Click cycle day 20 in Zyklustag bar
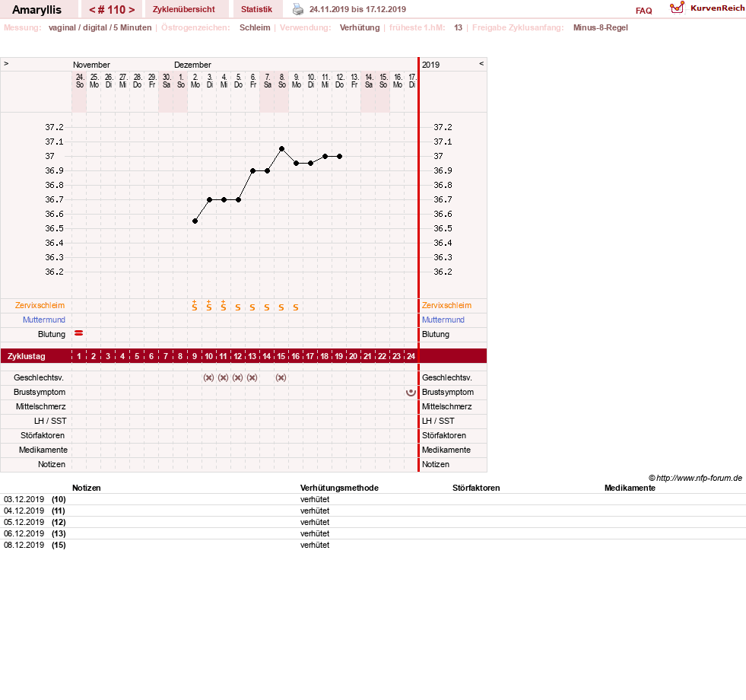 point(353,356)
